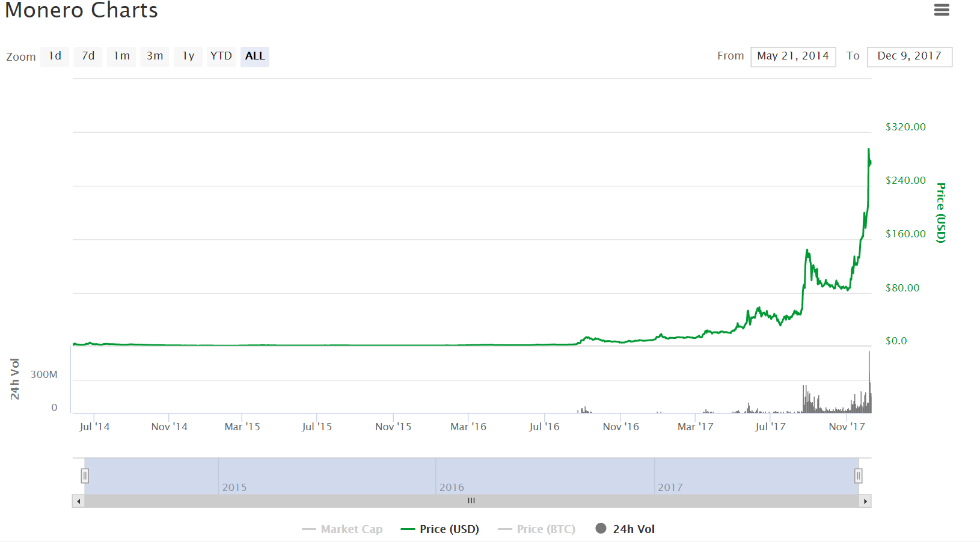The width and height of the screenshot is (980, 542).
Task: Select the ALL zoom range
Action: point(255,56)
